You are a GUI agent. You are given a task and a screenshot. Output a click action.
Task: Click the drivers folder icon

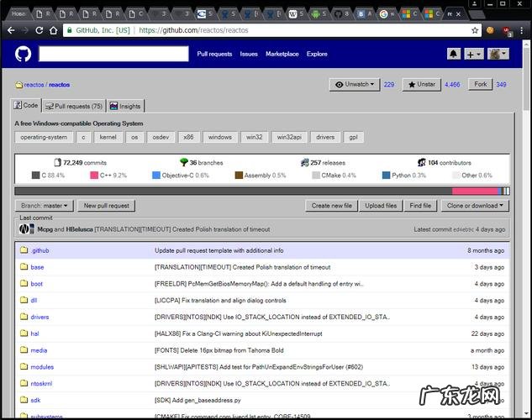[24, 317]
